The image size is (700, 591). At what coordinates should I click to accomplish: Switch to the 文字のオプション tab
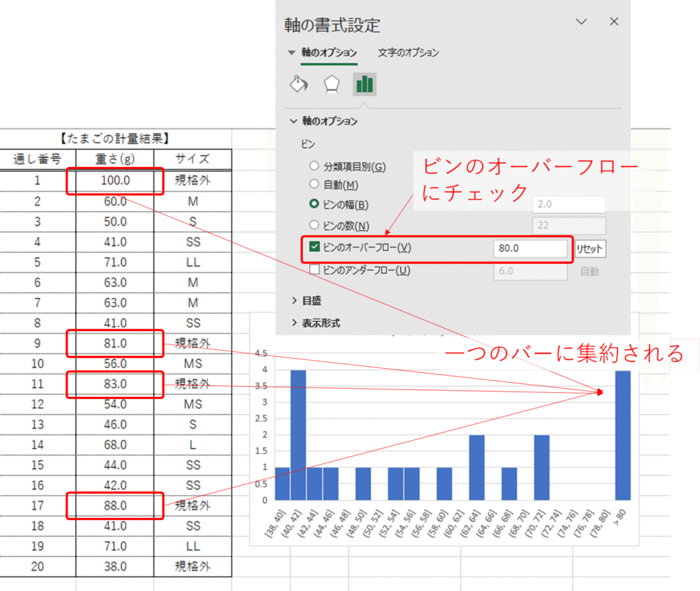[x=408, y=53]
